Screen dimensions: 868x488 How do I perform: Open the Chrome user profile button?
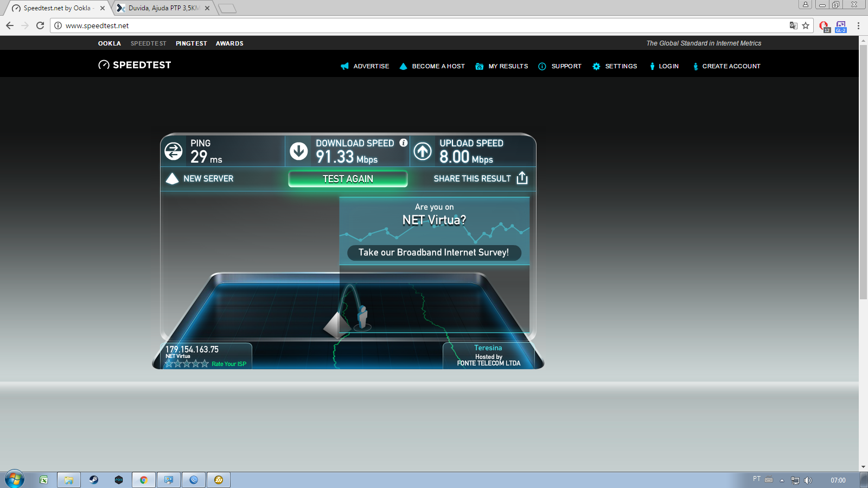pos(806,4)
